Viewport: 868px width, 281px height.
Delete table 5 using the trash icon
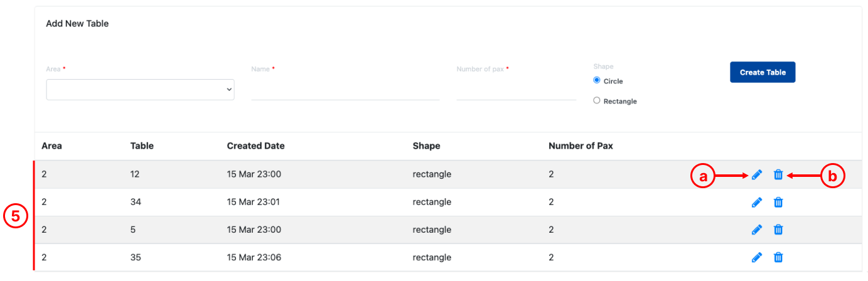tap(778, 230)
